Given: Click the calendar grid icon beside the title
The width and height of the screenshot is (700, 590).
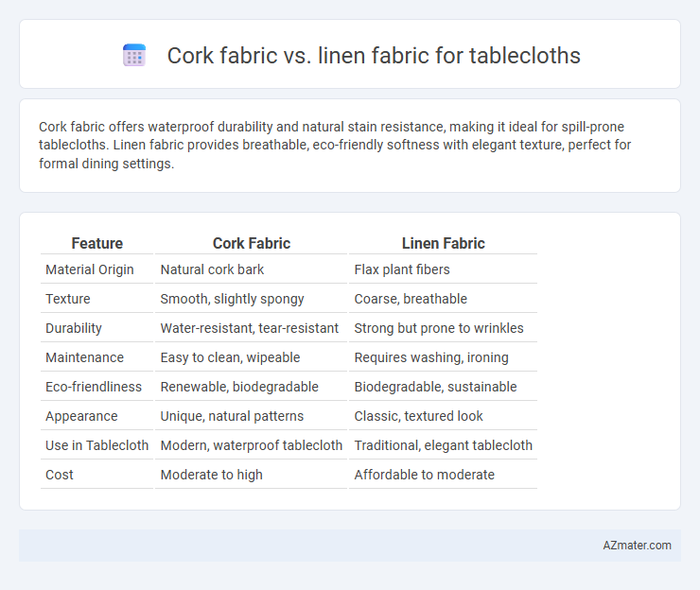Looking at the screenshot, I should (x=134, y=56).
